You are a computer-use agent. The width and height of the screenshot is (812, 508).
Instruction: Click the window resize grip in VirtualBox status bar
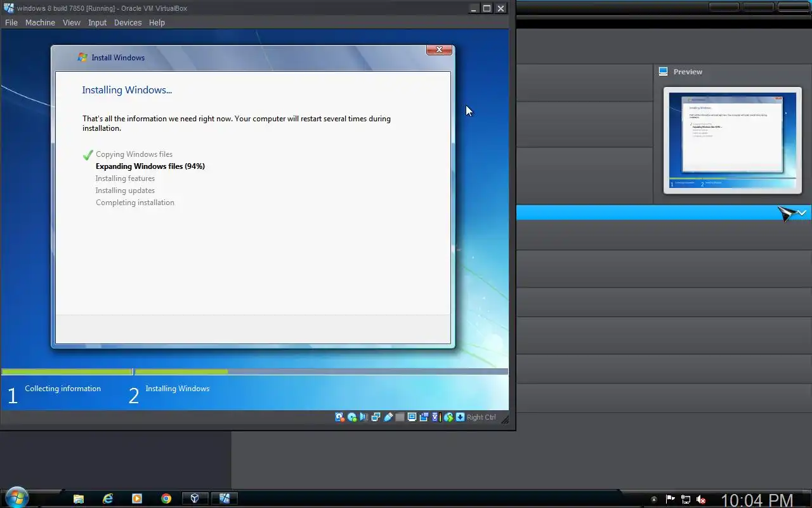(504, 418)
